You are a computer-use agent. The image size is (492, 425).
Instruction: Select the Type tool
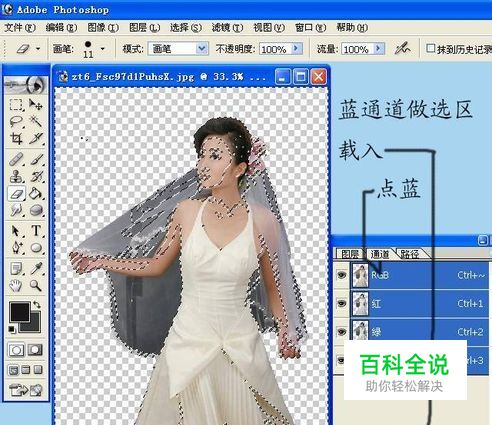click(x=36, y=231)
